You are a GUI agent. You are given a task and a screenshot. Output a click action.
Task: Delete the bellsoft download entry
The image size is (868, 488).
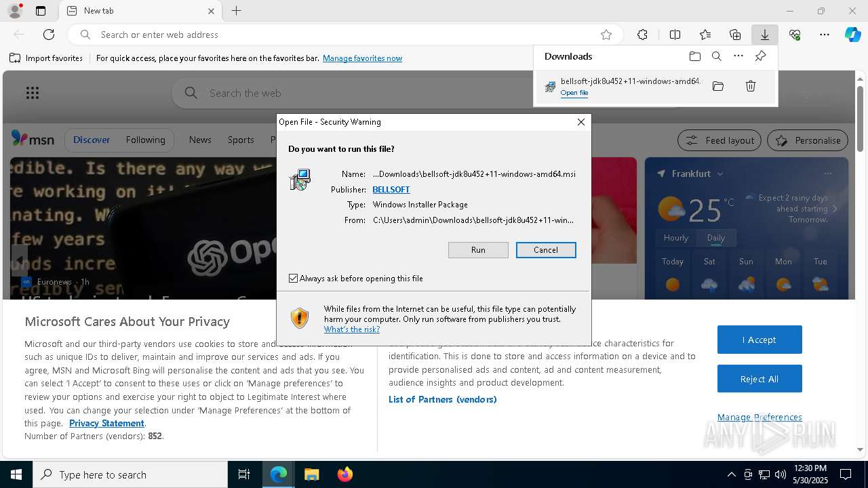(x=751, y=86)
